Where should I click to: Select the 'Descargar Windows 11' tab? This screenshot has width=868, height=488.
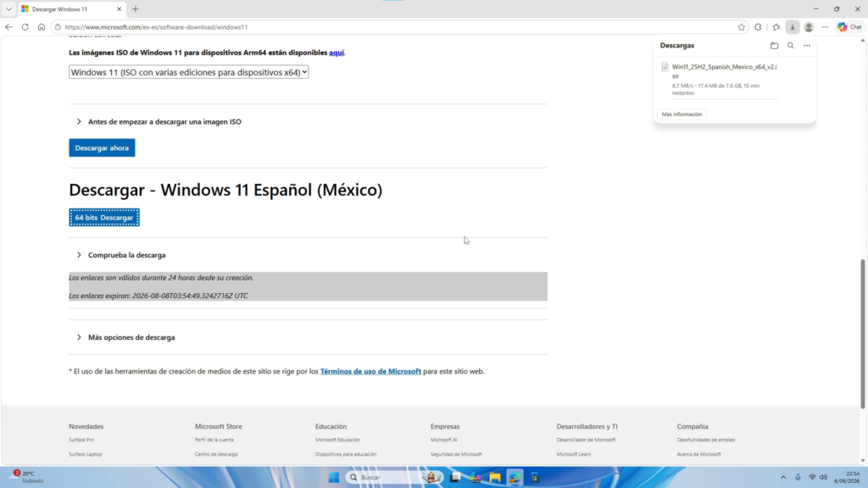click(66, 8)
